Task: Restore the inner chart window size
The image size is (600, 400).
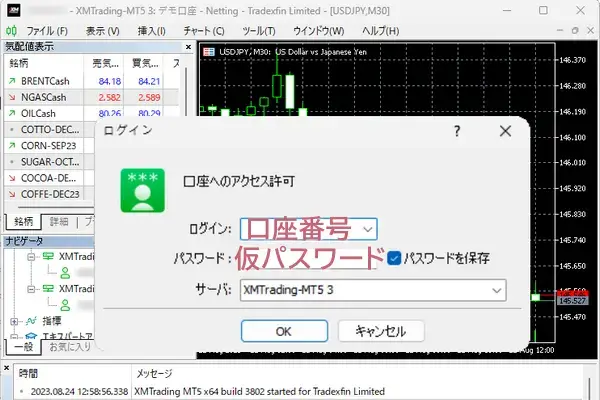Action: pos(575,30)
